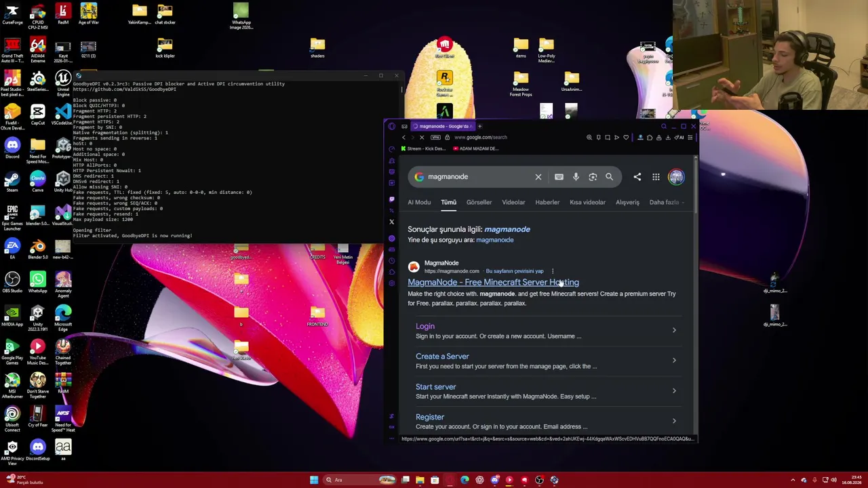Stop loading the page in Opera
The width and height of the screenshot is (868, 488).
click(421, 138)
